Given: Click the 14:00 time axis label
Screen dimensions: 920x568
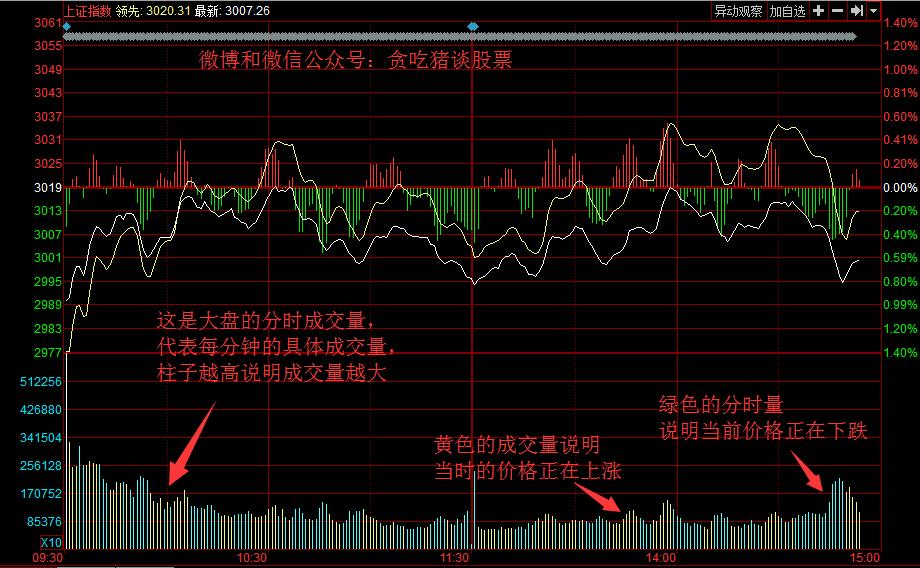Looking at the screenshot, I should [661, 557].
